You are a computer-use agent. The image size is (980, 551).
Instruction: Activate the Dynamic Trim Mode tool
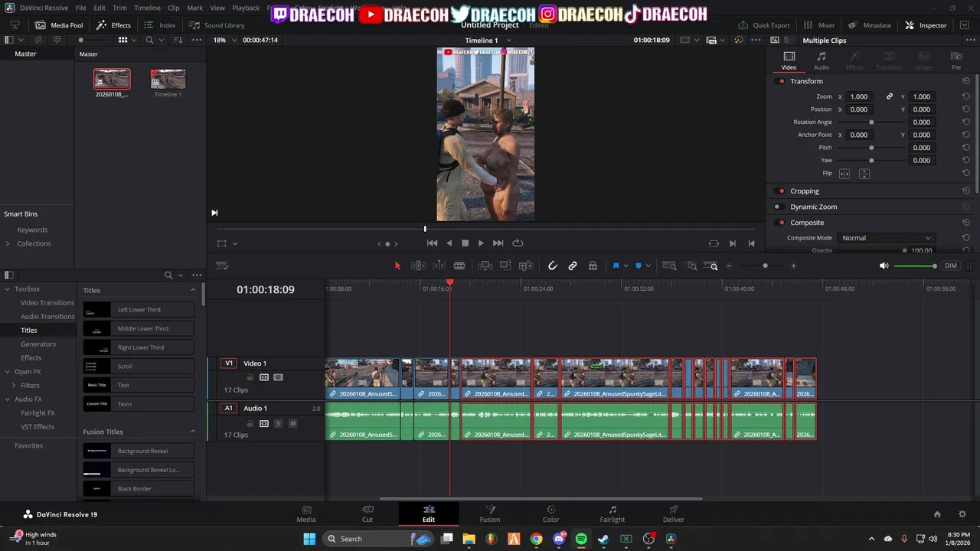(x=439, y=266)
